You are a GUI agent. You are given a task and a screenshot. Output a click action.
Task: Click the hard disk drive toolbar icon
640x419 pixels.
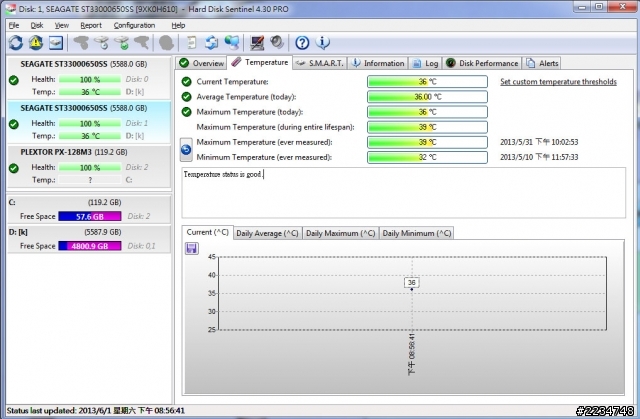click(56, 42)
